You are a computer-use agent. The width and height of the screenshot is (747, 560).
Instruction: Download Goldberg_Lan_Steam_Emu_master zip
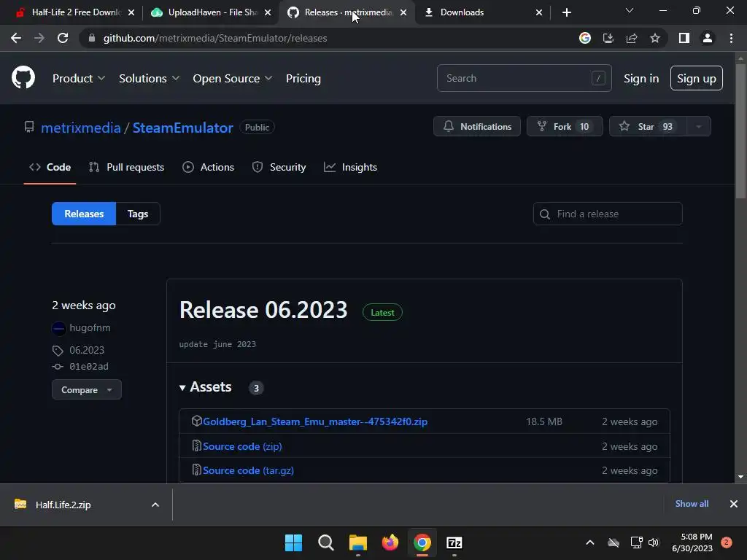click(x=315, y=421)
